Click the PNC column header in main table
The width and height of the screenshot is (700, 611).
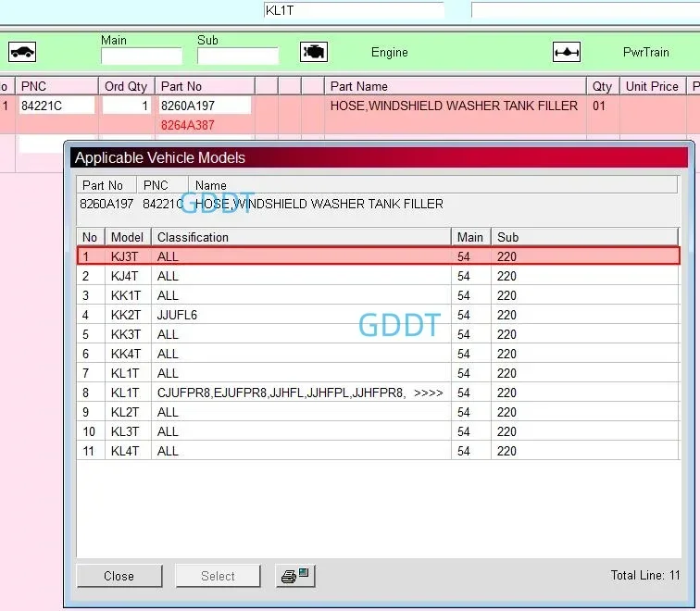click(56, 86)
